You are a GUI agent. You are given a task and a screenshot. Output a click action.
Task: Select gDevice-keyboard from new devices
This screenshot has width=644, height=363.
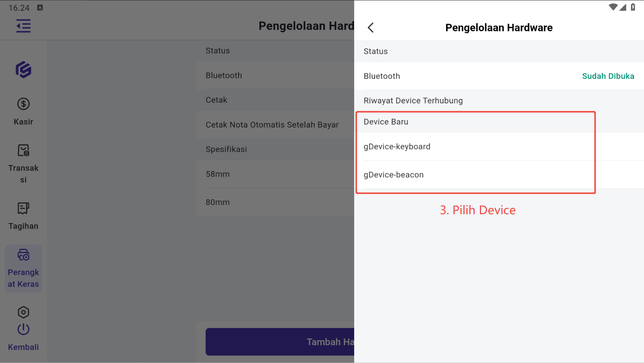pyautogui.click(x=397, y=147)
